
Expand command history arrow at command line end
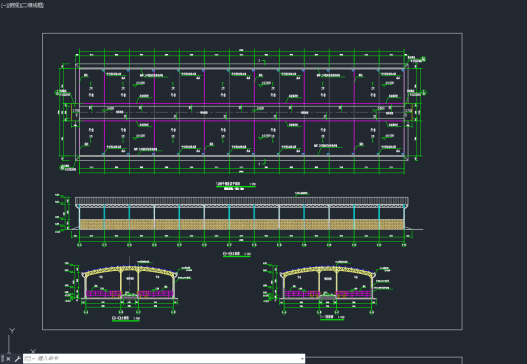click(302, 359)
